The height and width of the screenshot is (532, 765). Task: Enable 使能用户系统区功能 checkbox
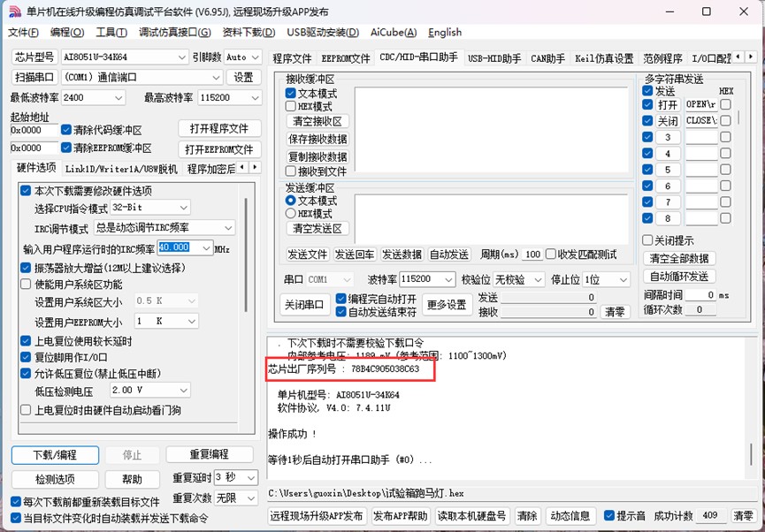pyautogui.click(x=26, y=284)
